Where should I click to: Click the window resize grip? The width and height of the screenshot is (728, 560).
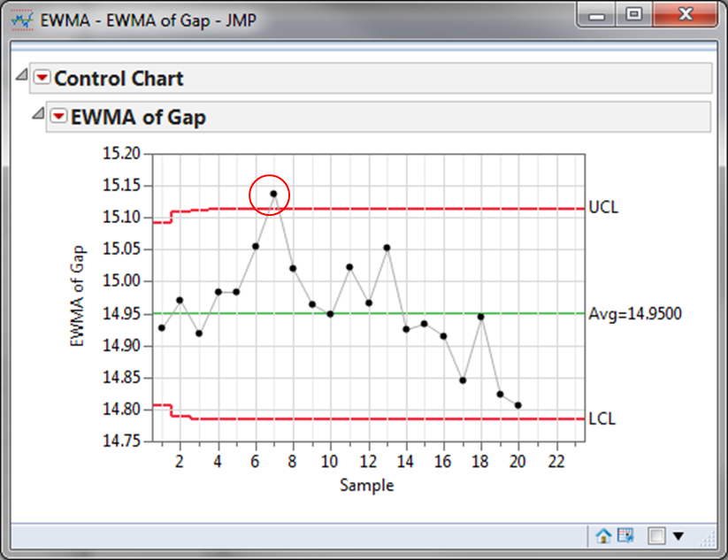[709, 536]
